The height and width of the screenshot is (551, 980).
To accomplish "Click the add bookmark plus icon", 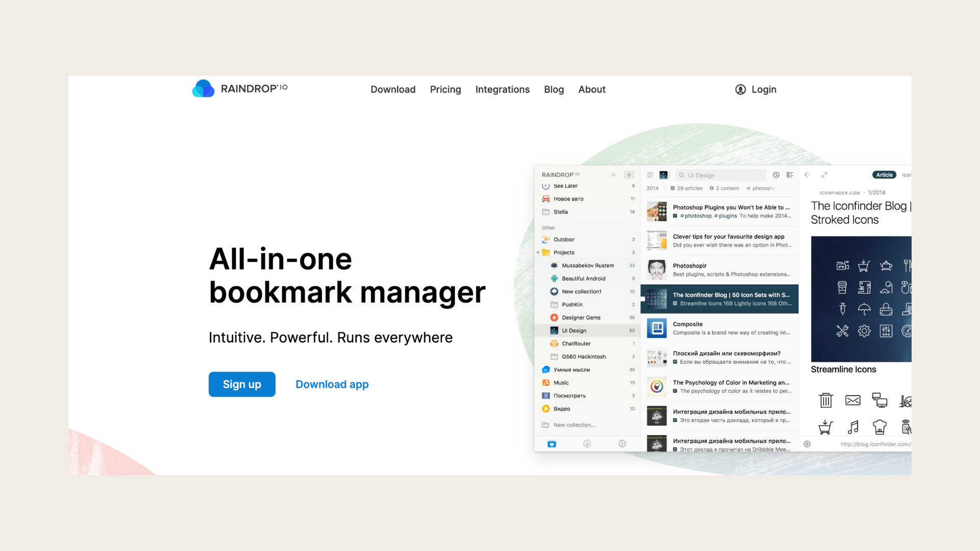I will click(629, 175).
